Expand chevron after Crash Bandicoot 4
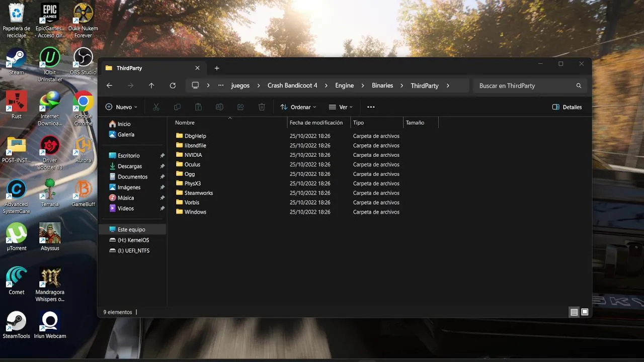 (x=326, y=85)
